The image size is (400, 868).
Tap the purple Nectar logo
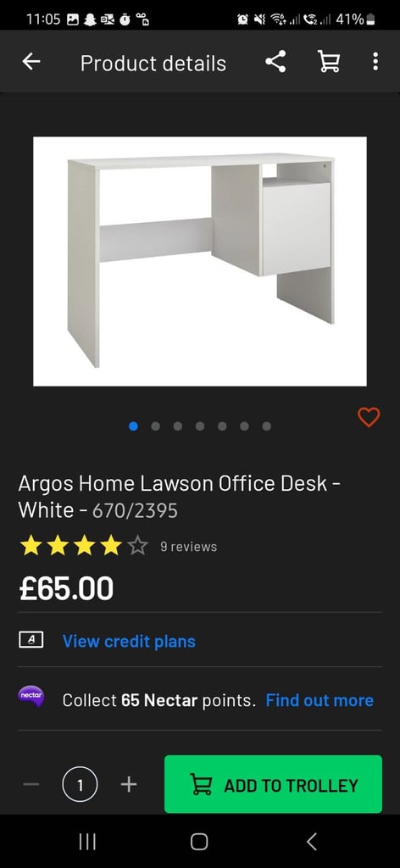31,697
